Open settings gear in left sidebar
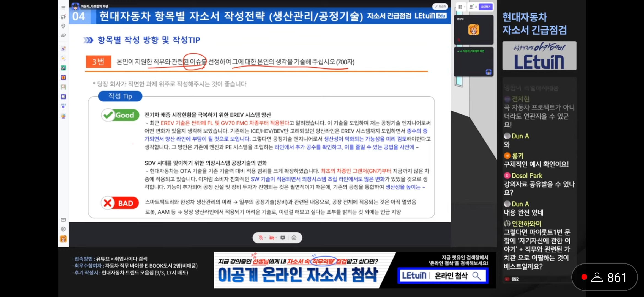The height and width of the screenshot is (297, 644). [x=63, y=229]
